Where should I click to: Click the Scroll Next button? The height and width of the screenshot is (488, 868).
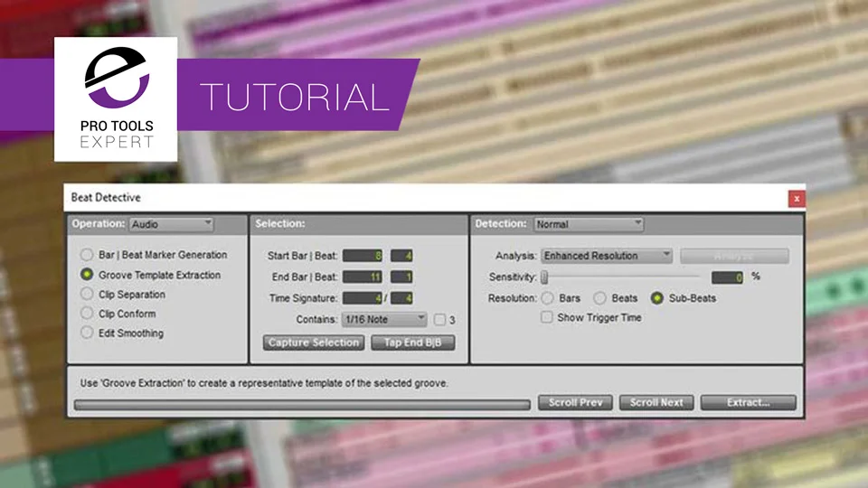click(656, 402)
